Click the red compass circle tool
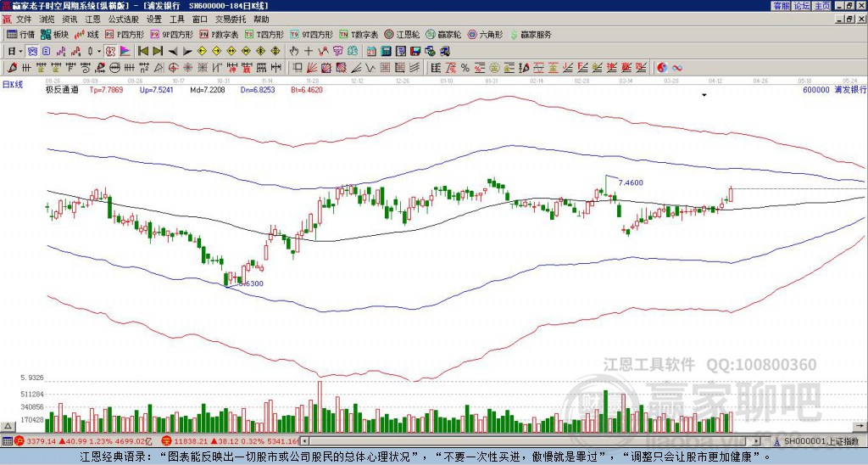This screenshot has height=465, width=868. (x=173, y=68)
